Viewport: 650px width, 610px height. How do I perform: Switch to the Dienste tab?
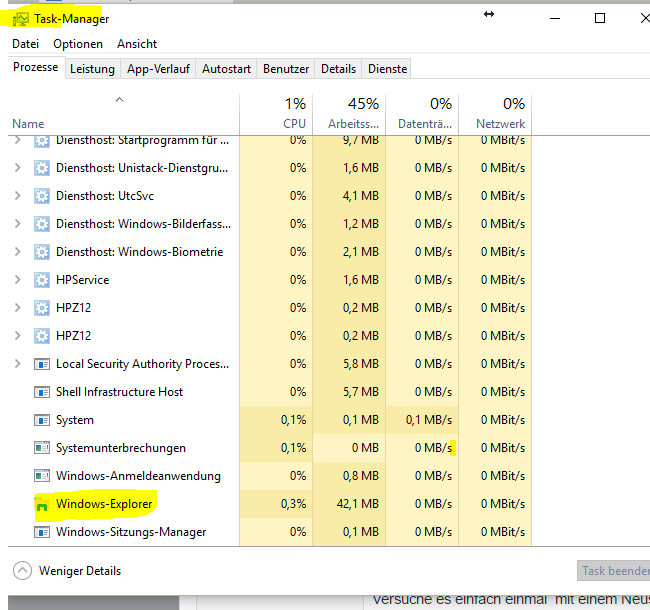[388, 69]
